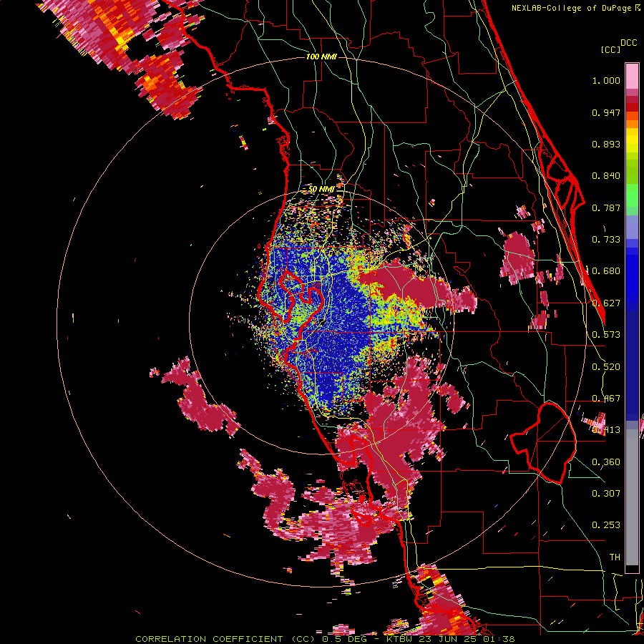Select the 0.360 scale label
The height and width of the screenshot is (644, 644).
tap(606, 462)
